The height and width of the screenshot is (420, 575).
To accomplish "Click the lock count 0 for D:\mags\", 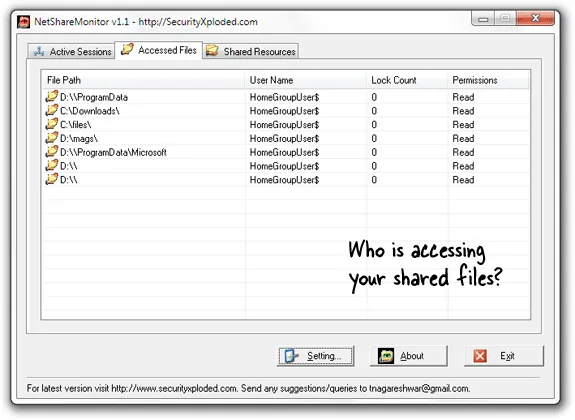I will click(x=374, y=139).
